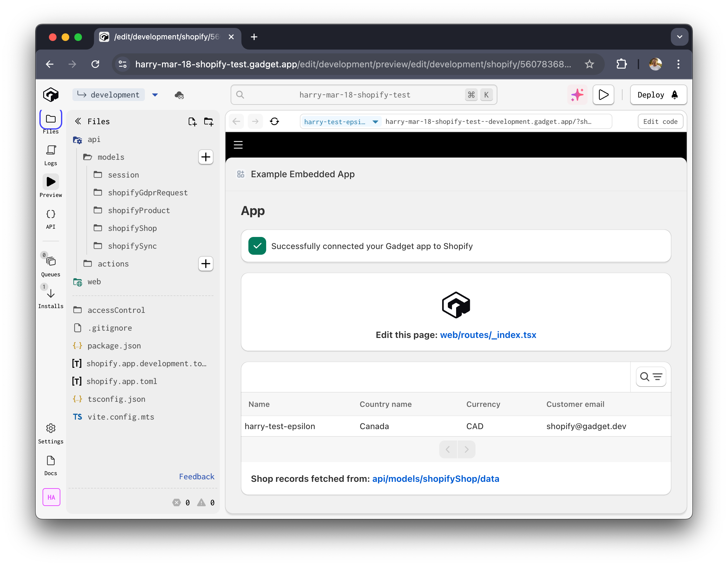
Task: Open a new browser tab
Action: pos(254,37)
